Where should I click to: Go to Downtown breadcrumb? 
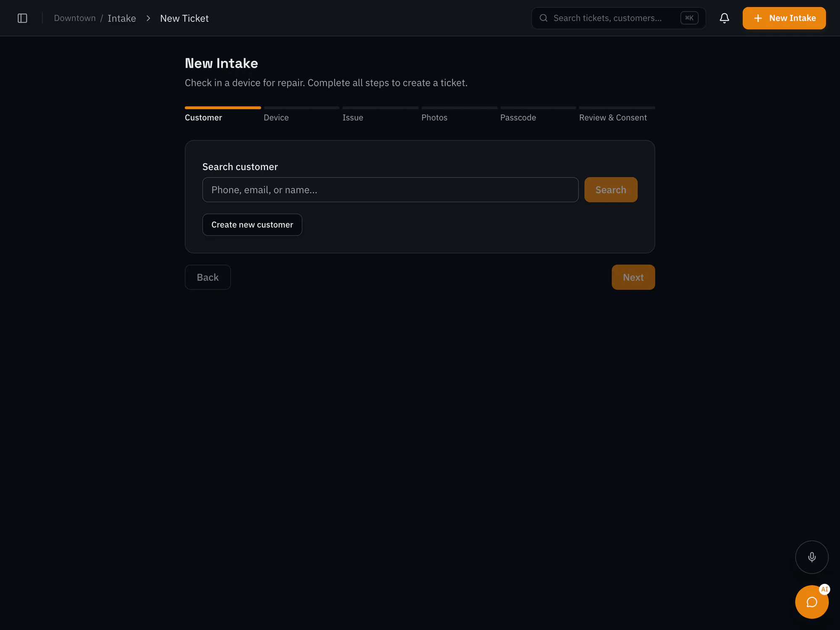coord(75,18)
